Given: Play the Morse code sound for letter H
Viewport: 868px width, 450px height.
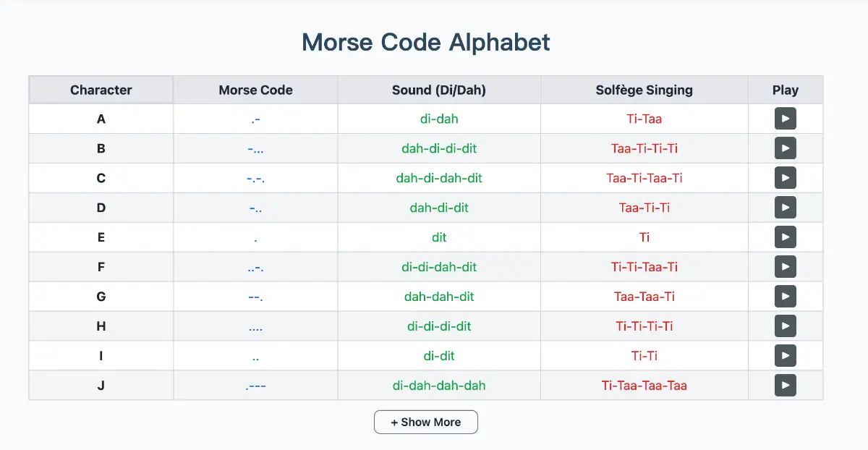Looking at the screenshot, I should pyautogui.click(x=785, y=326).
